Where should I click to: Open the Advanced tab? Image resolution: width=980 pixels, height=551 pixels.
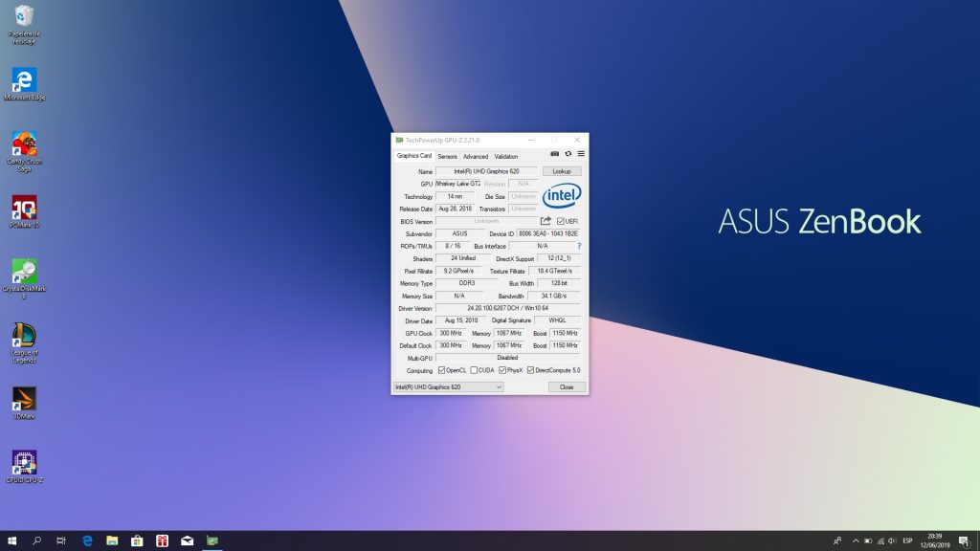coord(476,156)
